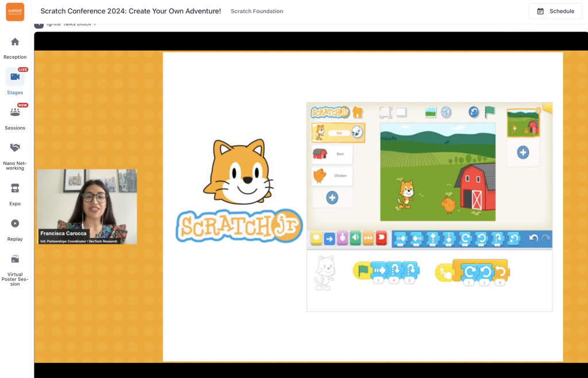Image resolution: width=588 pixels, height=378 pixels.
Task: Open the Replay section
Action: point(15,228)
